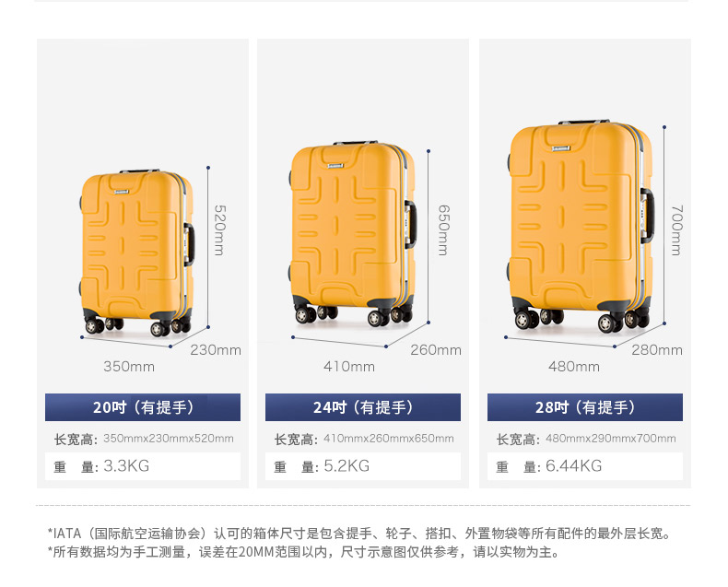The image size is (728, 587).
Task: Click the 480mmx290mmx700mm dimensions text
Action: pos(611,439)
